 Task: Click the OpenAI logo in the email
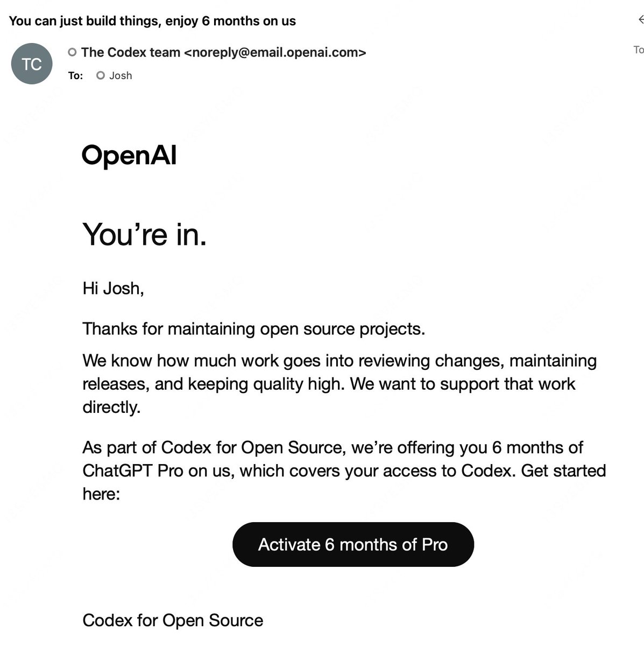(129, 156)
